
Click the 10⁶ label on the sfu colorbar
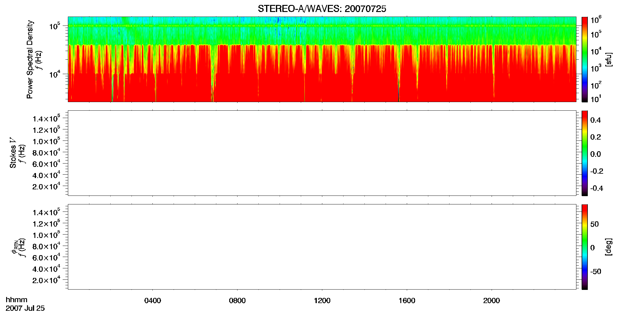coord(596,20)
